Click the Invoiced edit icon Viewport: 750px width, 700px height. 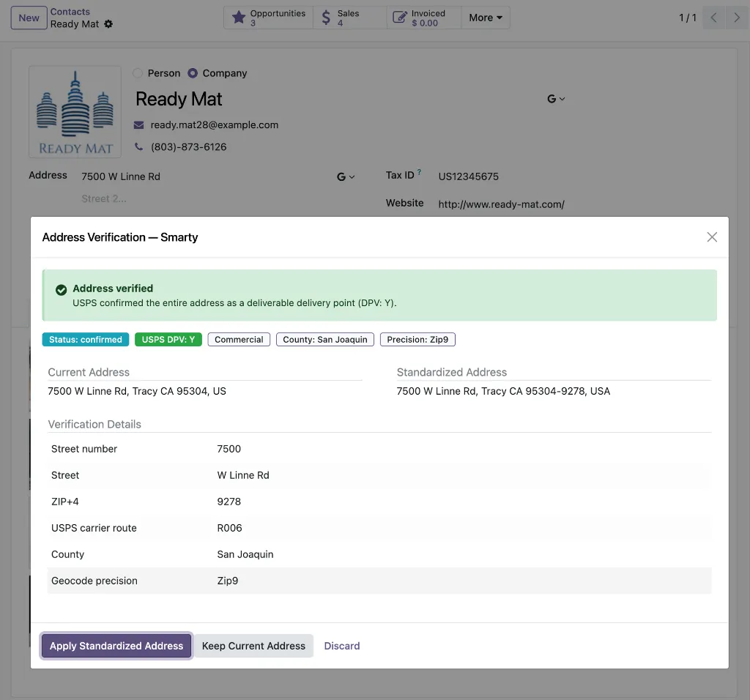pos(399,18)
